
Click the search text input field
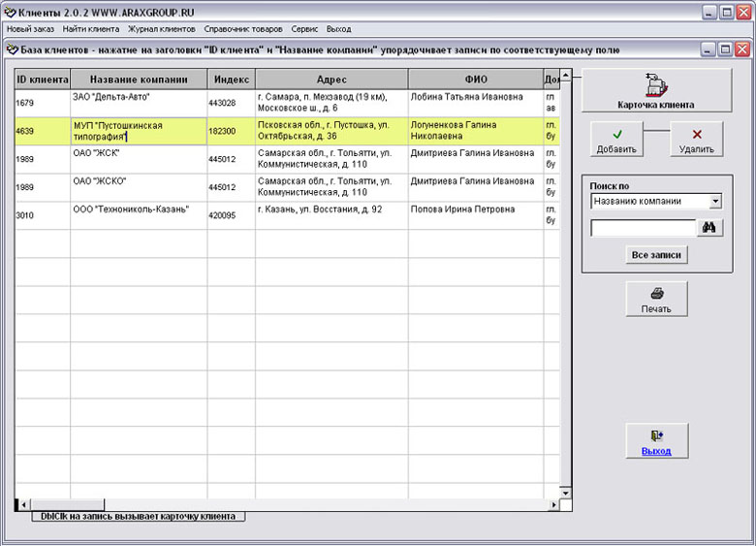coord(644,228)
